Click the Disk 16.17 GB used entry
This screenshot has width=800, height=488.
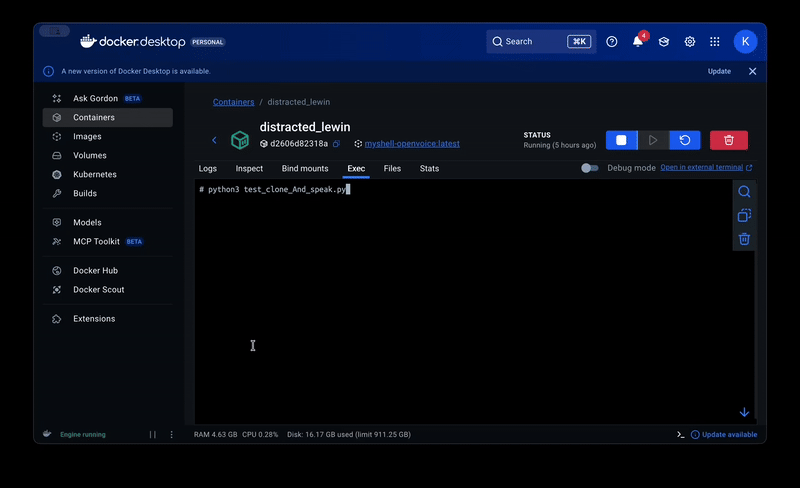tap(349, 434)
